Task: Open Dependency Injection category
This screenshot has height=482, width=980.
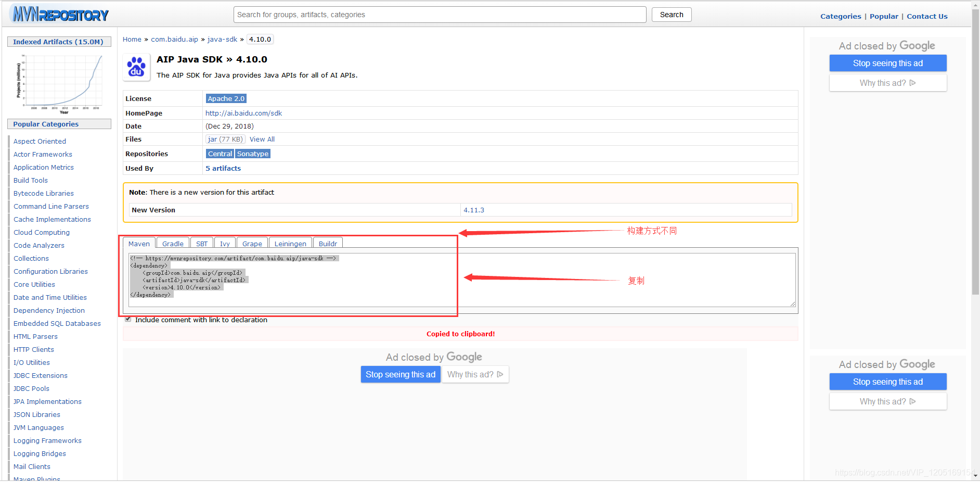Action: tap(49, 310)
